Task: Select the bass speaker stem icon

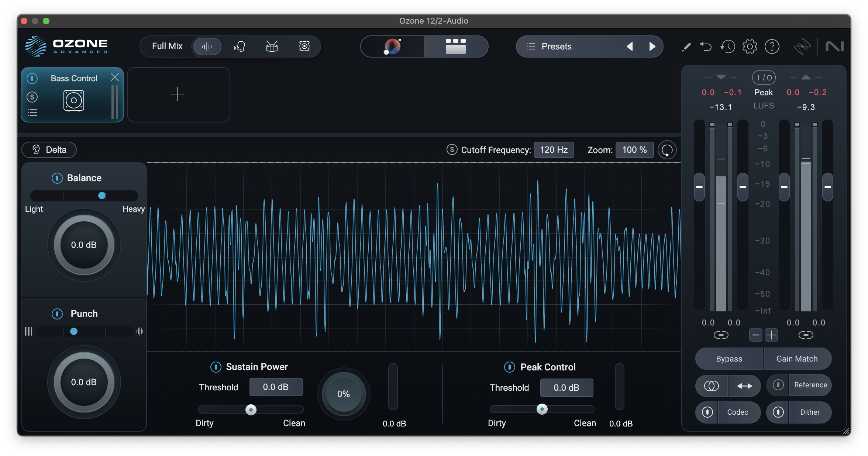Action: pyautogui.click(x=304, y=46)
